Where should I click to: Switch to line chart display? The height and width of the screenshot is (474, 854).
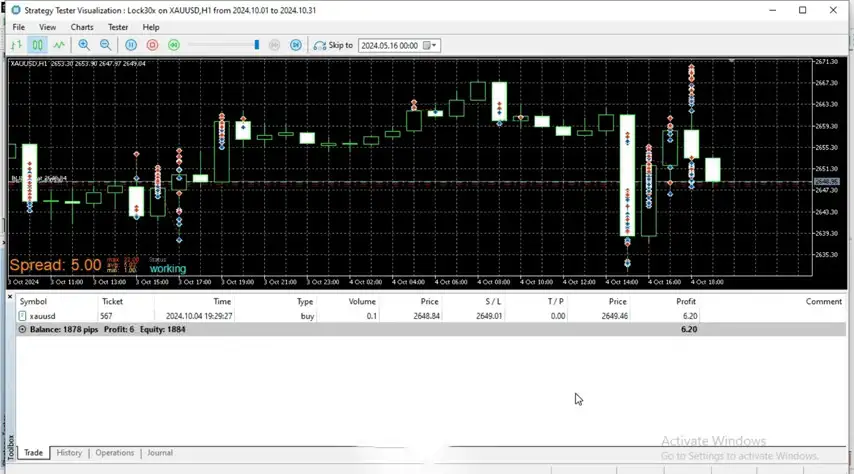[59, 45]
